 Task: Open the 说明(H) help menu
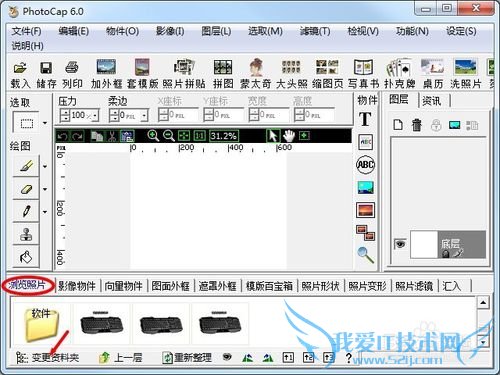[x=28, y=46]
